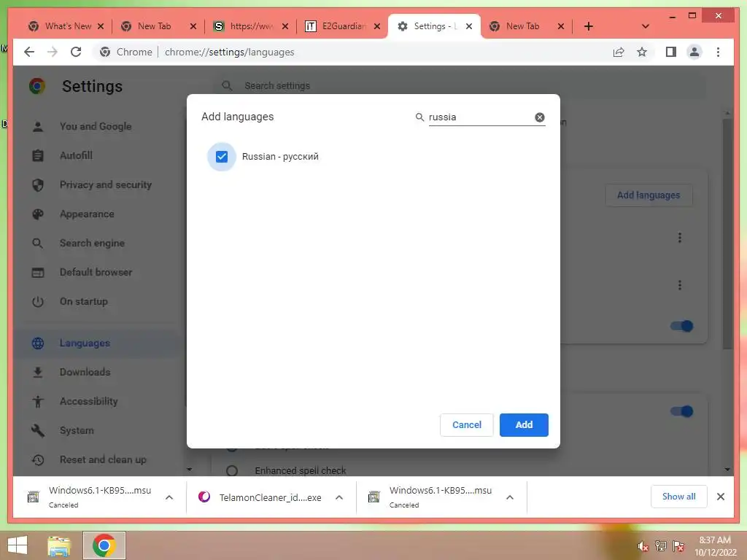Open Chrome three-dot menu
This screenshot has height=560, width=747.
point(718,52)
